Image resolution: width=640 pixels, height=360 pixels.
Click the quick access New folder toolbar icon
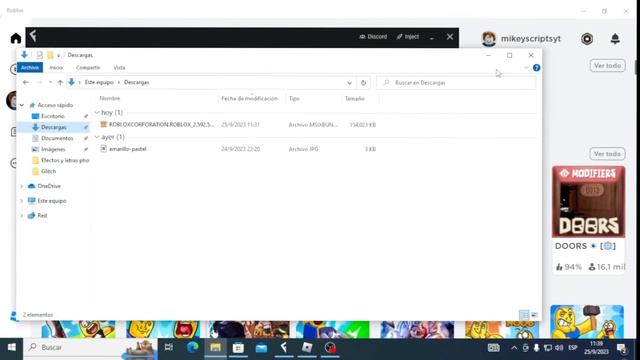coord(50,55)
